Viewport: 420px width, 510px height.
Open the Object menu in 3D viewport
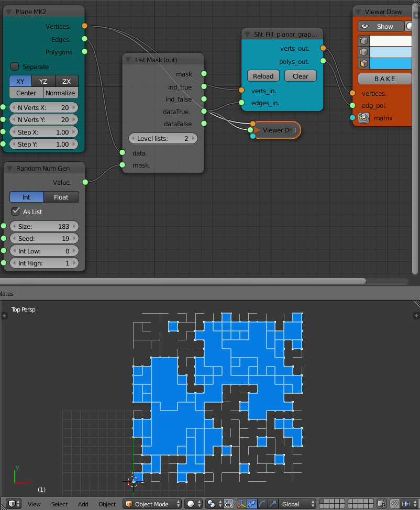[x=107, y=504]
